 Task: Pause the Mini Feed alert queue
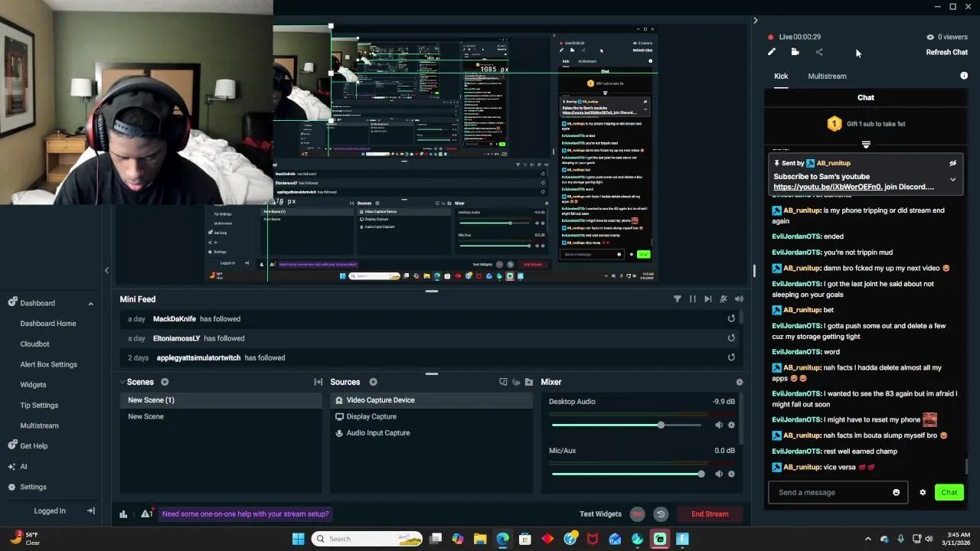point(693,299)
